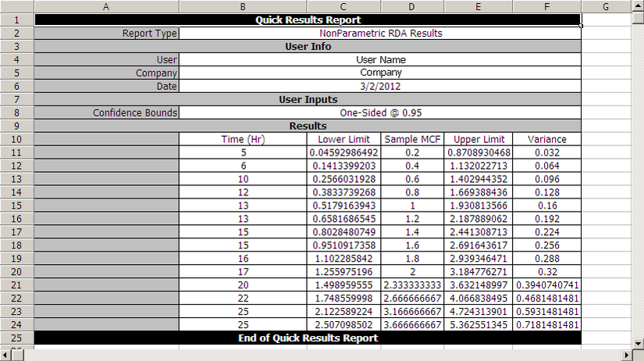Click the horizontal scrollbar left arrow
Image resolution: width=644 pixels, height=361 pixels.
click(5, 355)
